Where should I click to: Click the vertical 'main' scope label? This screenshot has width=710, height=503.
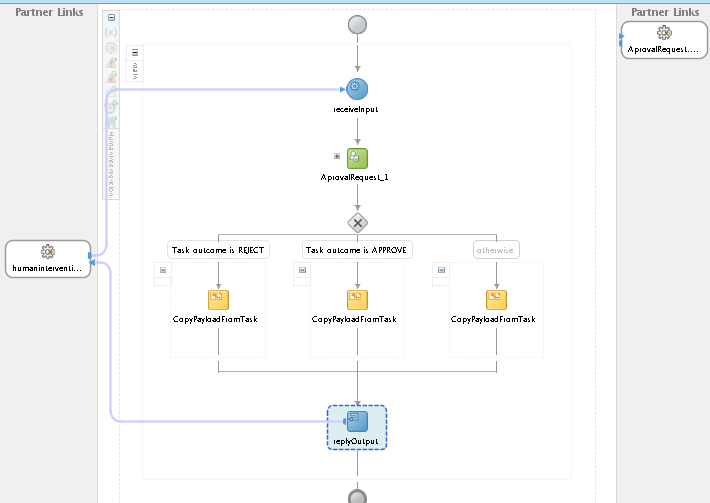click(135, 71)
